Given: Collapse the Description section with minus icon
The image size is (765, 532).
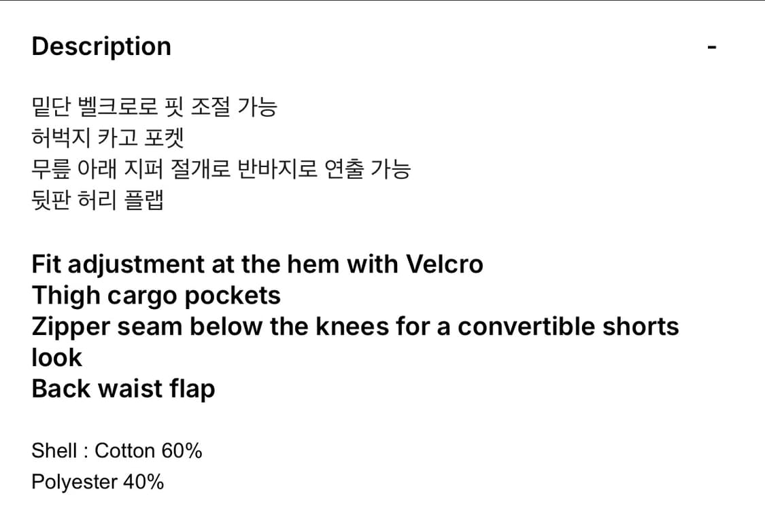Looking at the screenshot, I should click(712, 48).
